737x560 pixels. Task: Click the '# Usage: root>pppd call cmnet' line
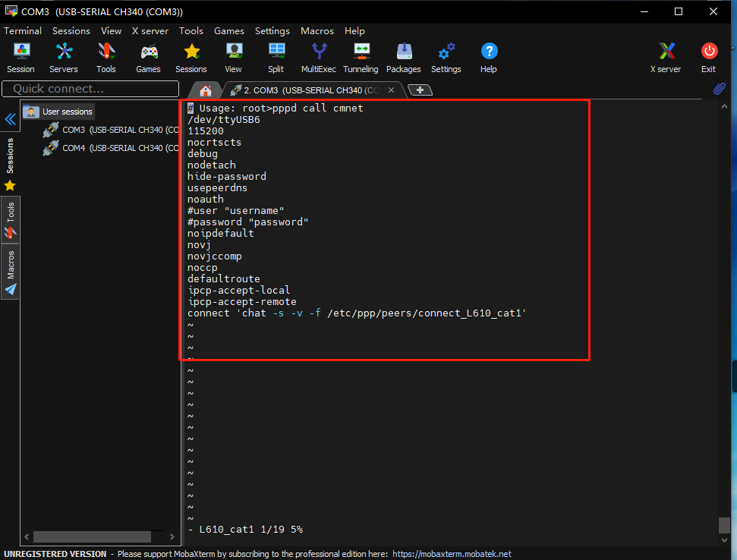pos(276,108)
